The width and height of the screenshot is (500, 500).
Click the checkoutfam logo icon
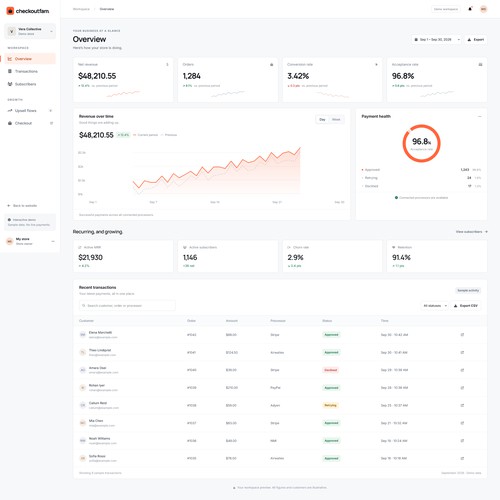pyautogui.click(x=10, y=11)
